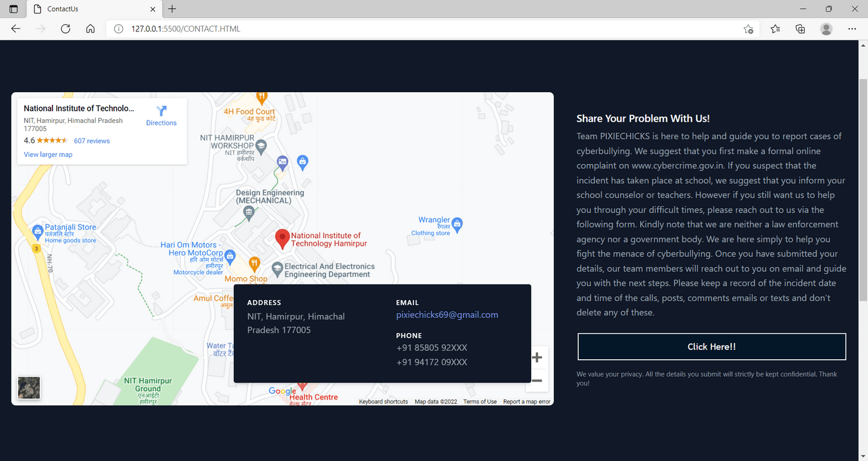
Task: Click View larger map link
Action: (x=48, y=155)
